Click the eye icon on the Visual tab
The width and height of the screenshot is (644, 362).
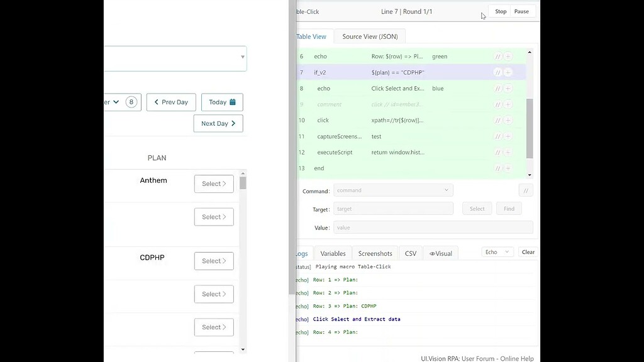tap(431, 253)
